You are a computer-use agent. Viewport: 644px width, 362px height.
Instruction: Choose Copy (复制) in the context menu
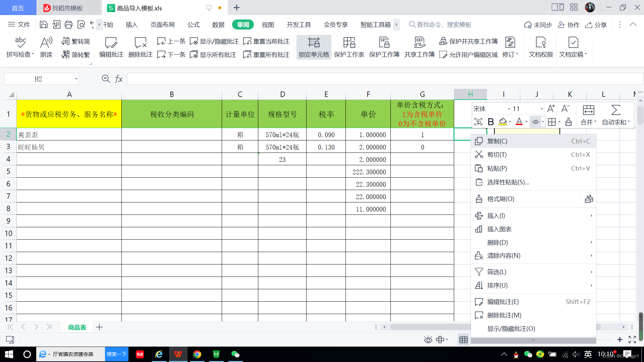pyautogui.click(x=497, y=141)
